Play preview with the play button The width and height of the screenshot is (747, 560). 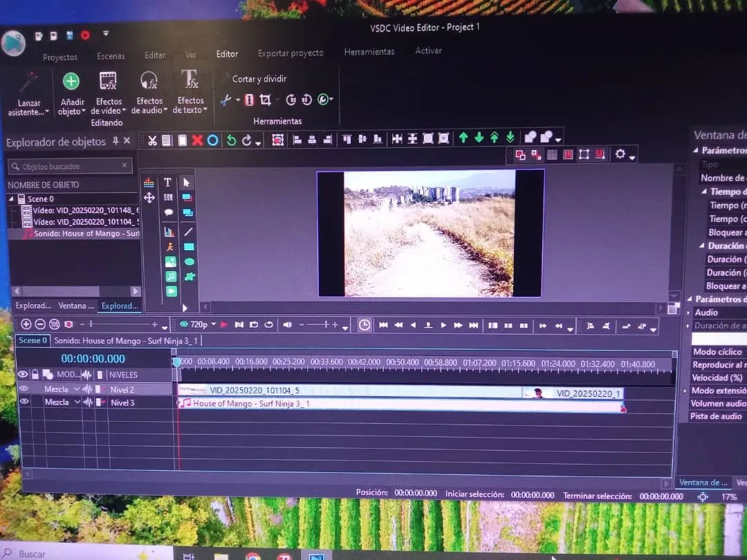443,325
